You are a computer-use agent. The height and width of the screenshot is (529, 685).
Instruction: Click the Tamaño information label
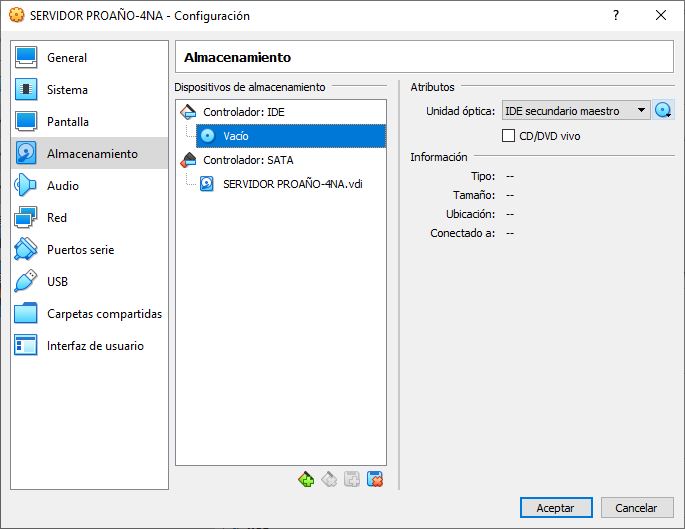[474, 195]
